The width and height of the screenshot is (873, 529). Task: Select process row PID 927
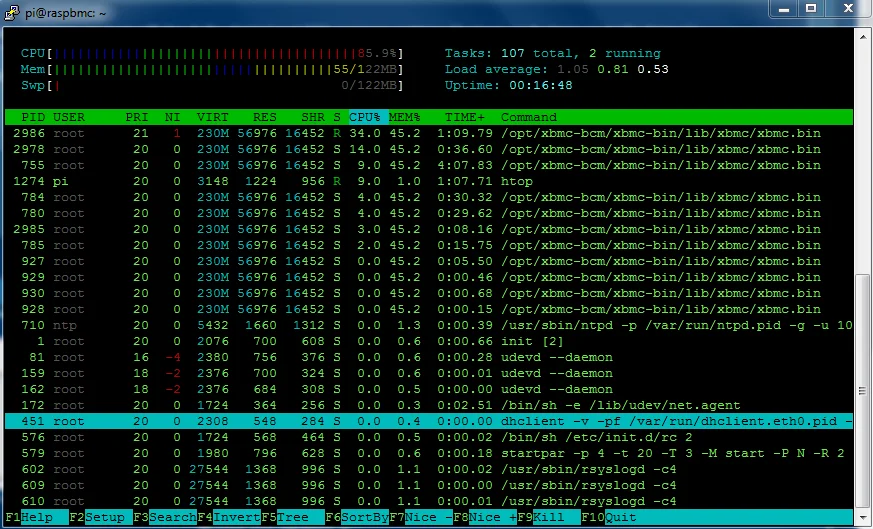pyautogui.click(x=429, y=261)
